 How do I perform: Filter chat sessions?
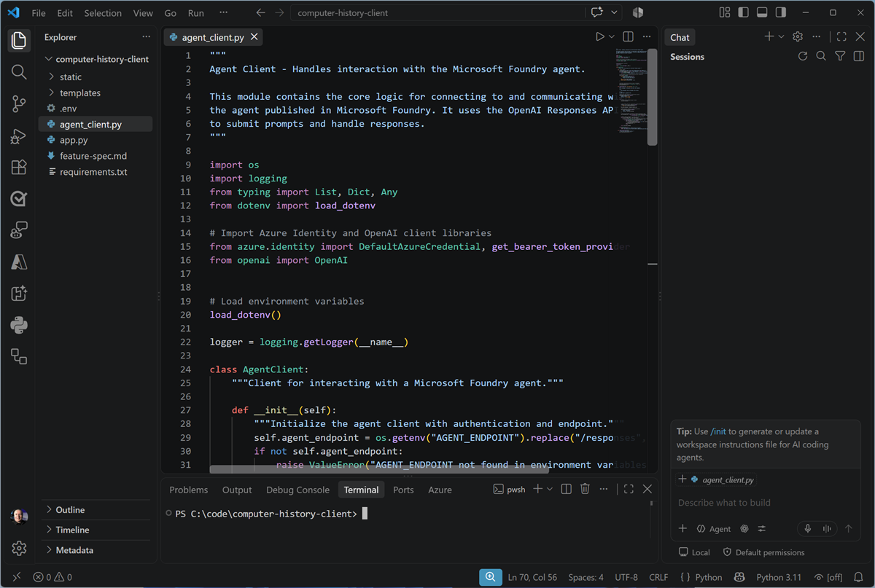(840, 56)
